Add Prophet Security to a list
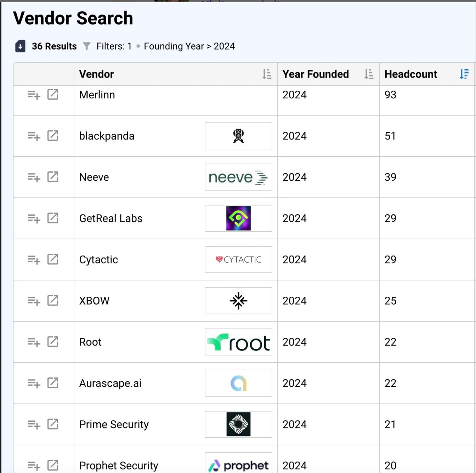The width and height of the screenshot is (476, 473). point(34,466)
